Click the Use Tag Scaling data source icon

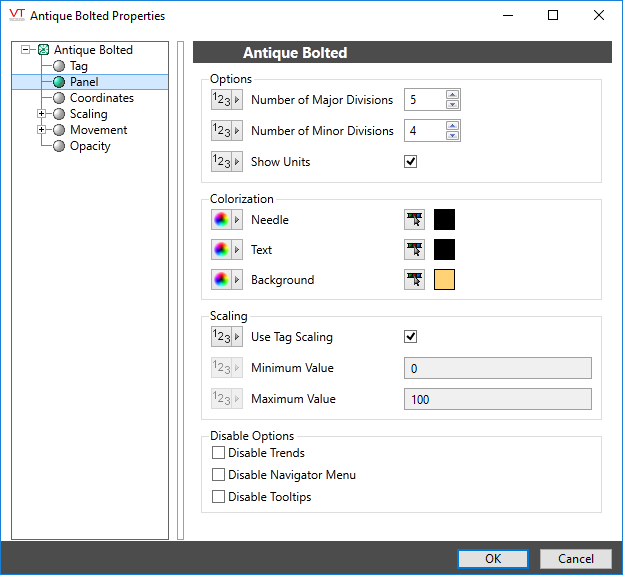(x=226, y=337)
